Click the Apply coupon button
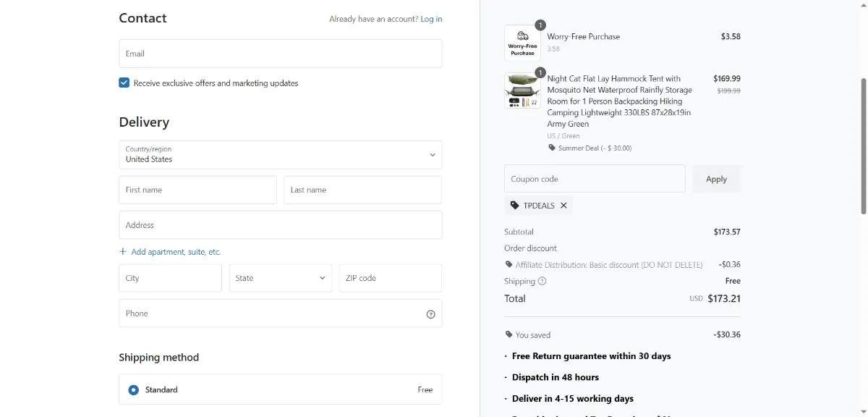Viewport: 868px width, 417px height. [x=717, y=179]
